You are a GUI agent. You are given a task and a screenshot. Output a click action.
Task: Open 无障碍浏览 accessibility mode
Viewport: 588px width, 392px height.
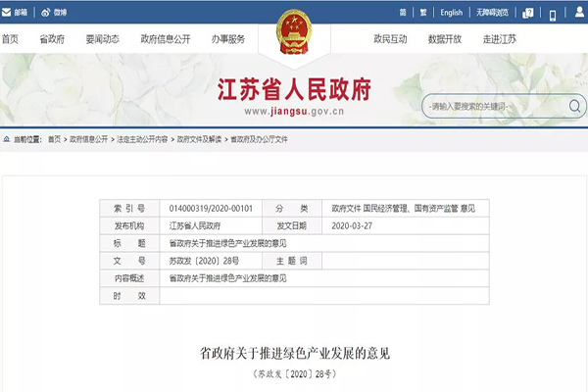point(493,13)
